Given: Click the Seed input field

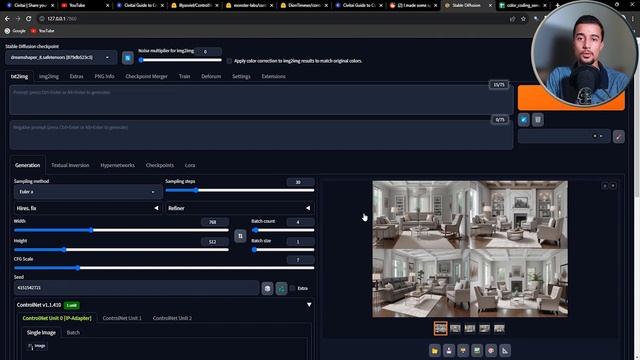Looking at the screenshot, I should click(x=137, y=288).
